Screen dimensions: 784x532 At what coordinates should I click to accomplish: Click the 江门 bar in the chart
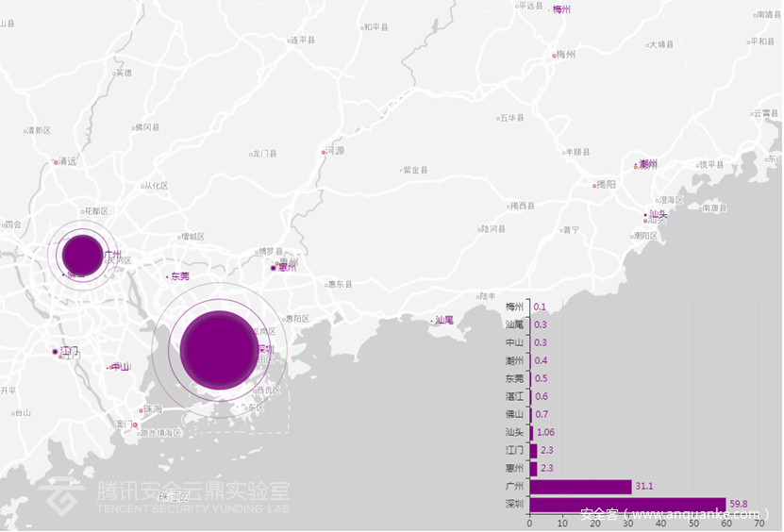point(533,451)
